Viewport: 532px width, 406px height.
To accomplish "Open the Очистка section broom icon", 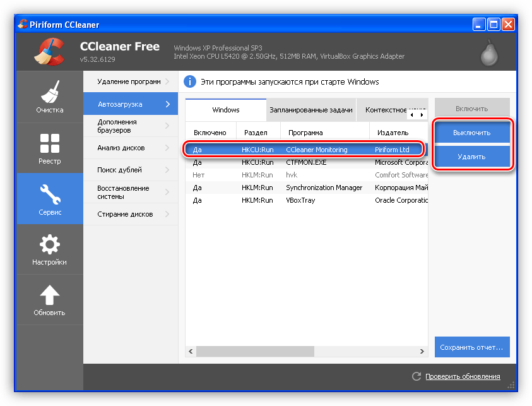I will 49,91.
